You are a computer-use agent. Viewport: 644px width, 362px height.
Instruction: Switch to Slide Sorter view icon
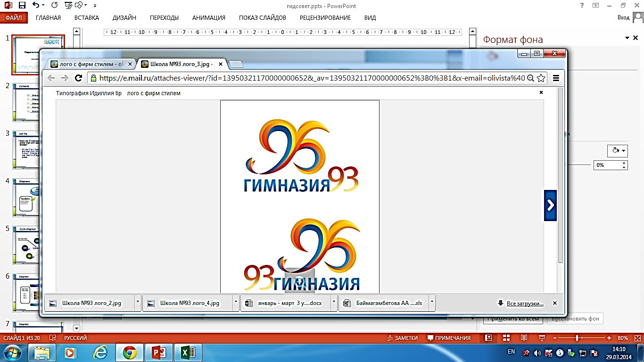pyautogui.click(x=506, y=338)
